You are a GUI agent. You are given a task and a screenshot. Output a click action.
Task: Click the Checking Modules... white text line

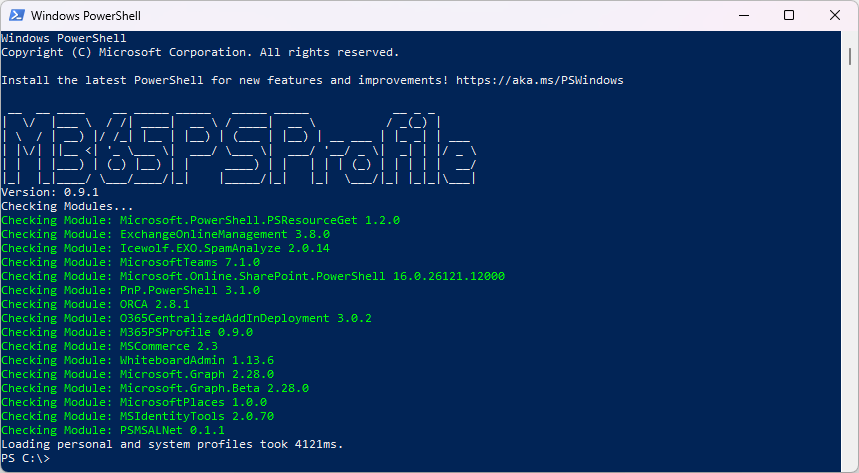click(x=67, y=207)
